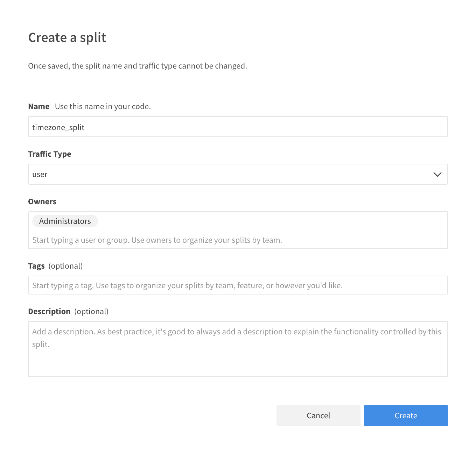Click the Tags label
Screen dimensions: 476x454
click(x=36, y=266)
